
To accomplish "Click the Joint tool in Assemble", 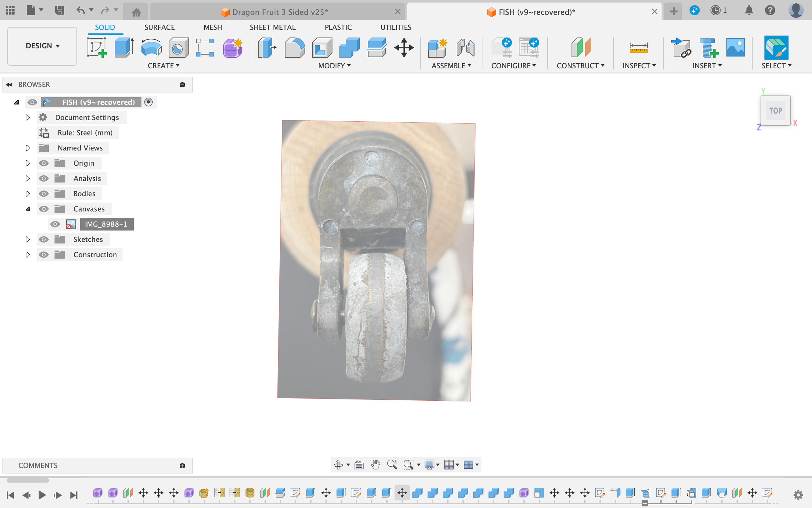I will click(465, 47).
